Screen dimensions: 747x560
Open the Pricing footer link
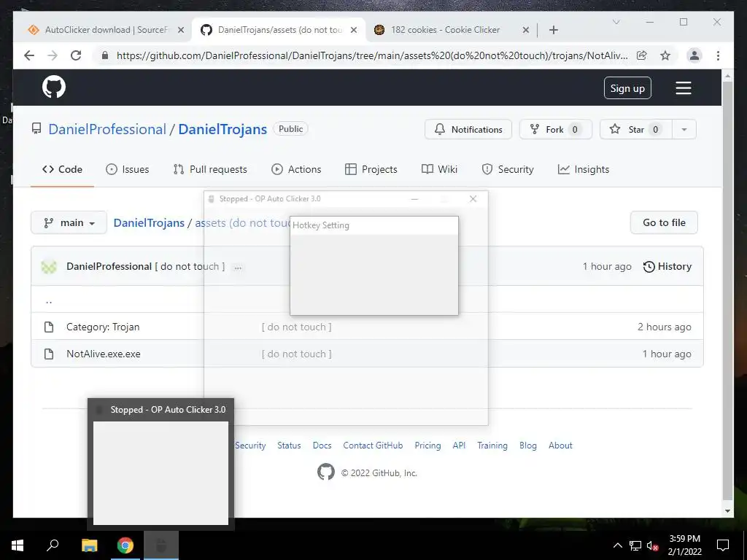[427, 446]
